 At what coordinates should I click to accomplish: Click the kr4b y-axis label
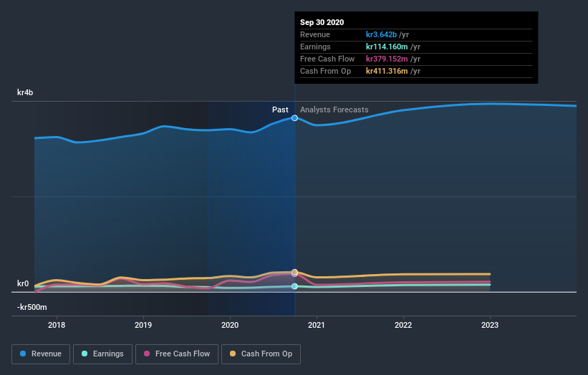(x=25, y=92)
